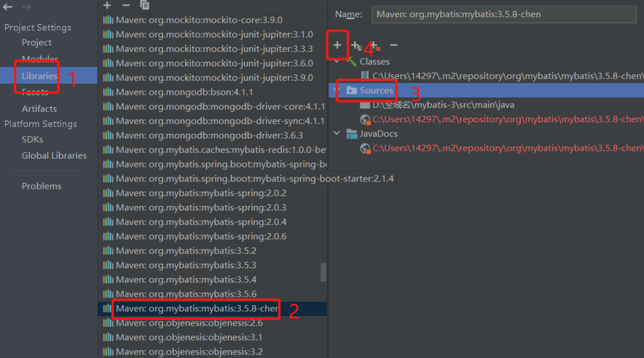Image resolution: width=644 pixels, height=358 pixels.
Task: Click the library icon for bson:4.1.1
Action: (108, 92)
